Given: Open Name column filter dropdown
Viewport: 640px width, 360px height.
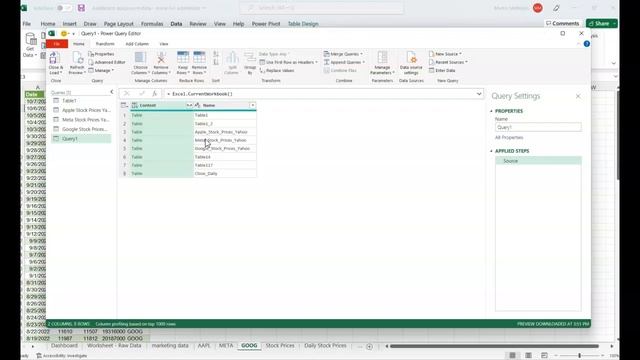Looking at the screenshot, I should 253,105.
